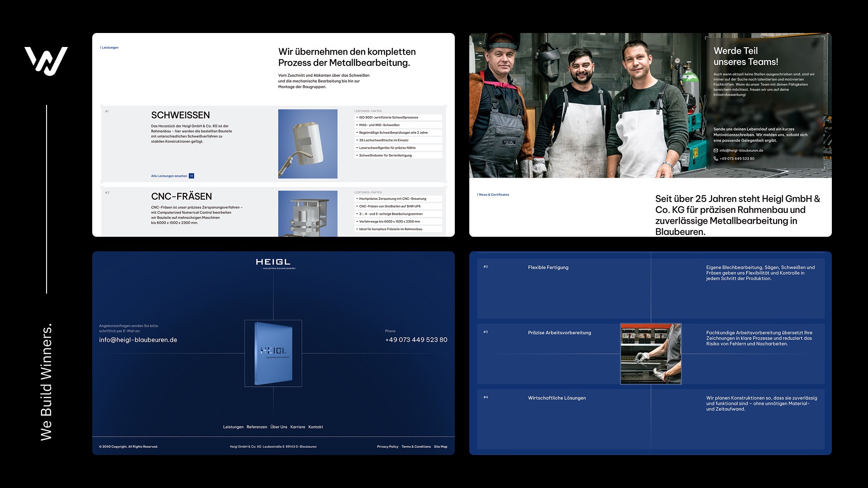
Task: Click info@heigl-blaubeuren.de footer email
Action: (138, 340)
